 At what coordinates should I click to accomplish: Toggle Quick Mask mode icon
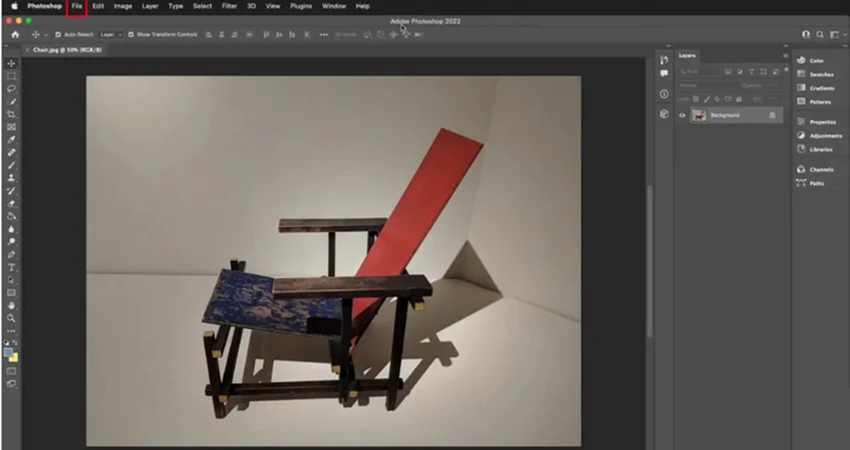pyautogui.click(x=11, y=371)
